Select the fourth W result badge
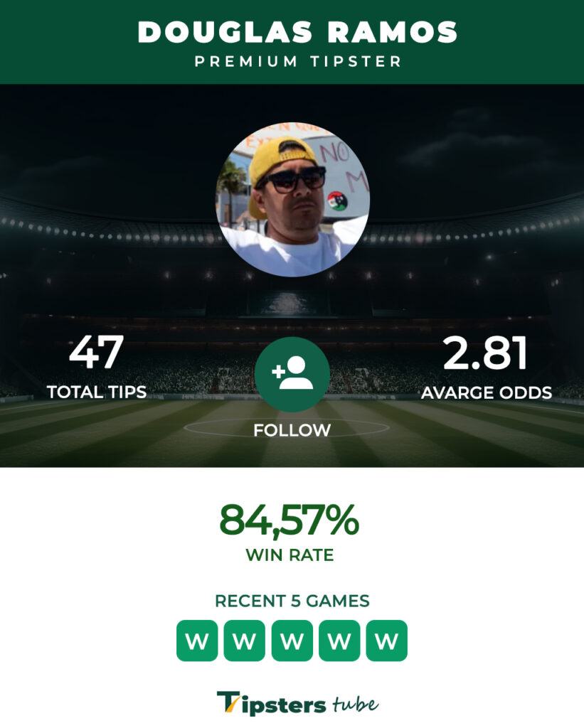 tap(339, 641)
